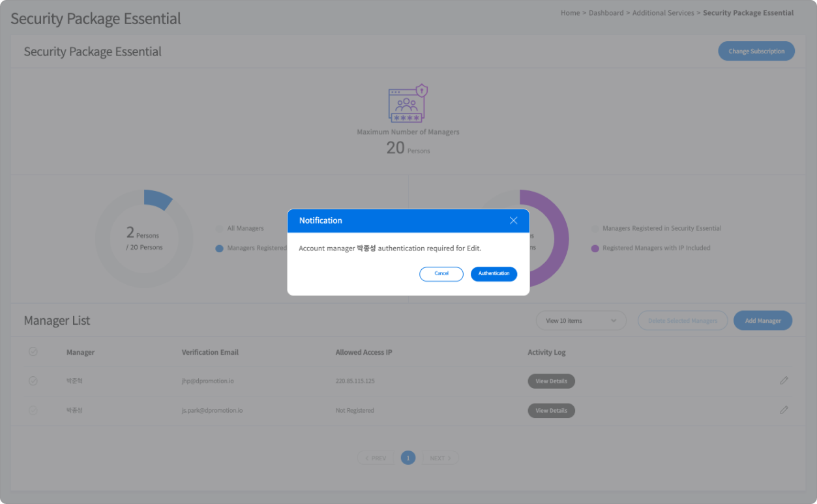Open Additional Services breadcrumb link
This screenshot has width=817, height=504.
pyautogui.click(x=662, y=13)
